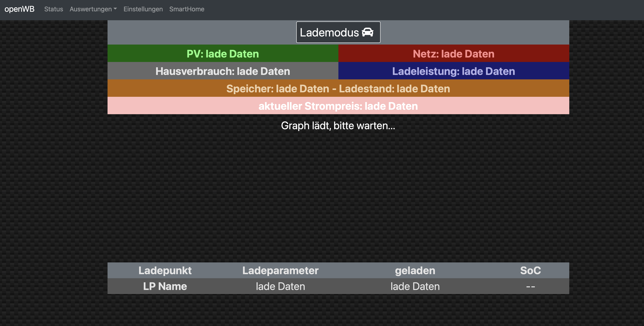Image resolution: width=644 pixels, height=326 pixels.
Task: Click the pink aktueller Strompreis bar
Action: point(338,106)
